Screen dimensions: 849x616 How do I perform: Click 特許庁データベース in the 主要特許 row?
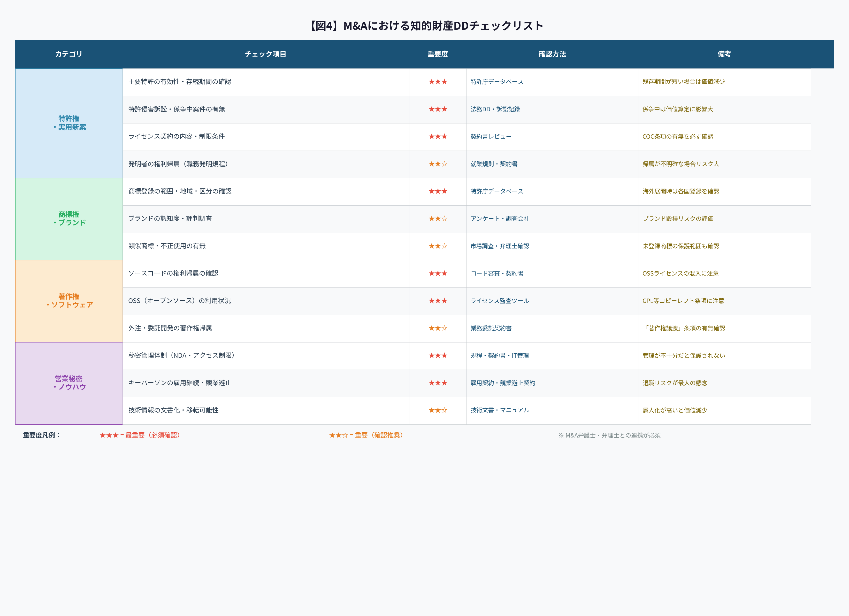(x=497, y=82)
